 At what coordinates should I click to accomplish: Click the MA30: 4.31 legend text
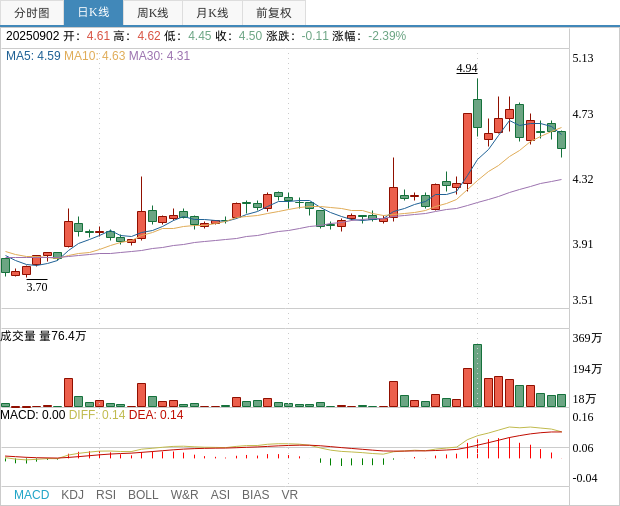(x=159, y=56)
